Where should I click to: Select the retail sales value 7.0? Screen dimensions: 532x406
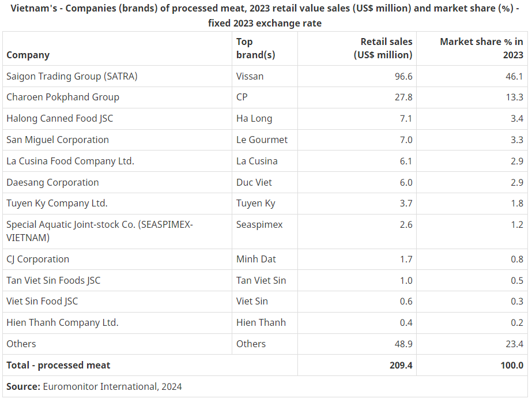coord(406,140)
